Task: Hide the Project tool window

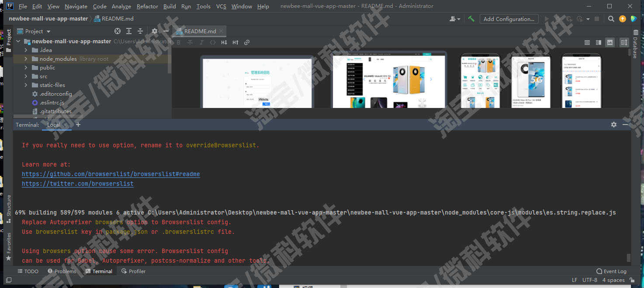Action: [166, 31]
